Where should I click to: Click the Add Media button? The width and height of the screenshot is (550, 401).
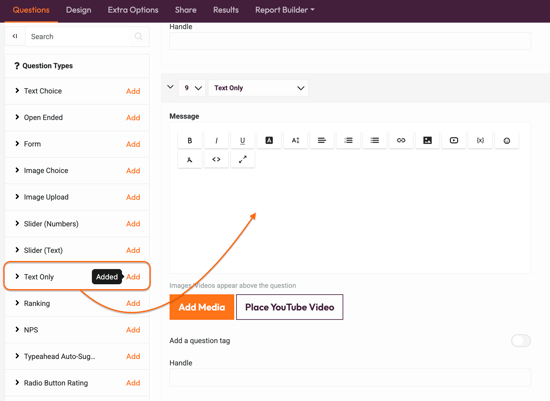tap(202, 307)
